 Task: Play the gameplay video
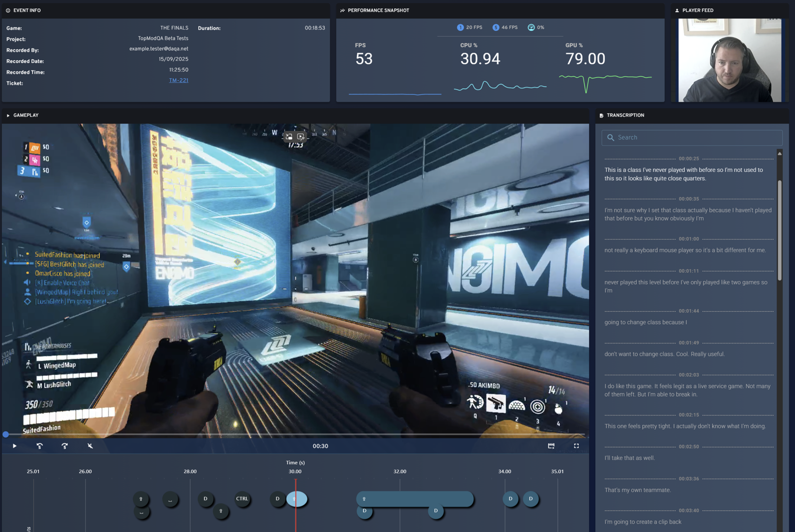coord(14,446)
